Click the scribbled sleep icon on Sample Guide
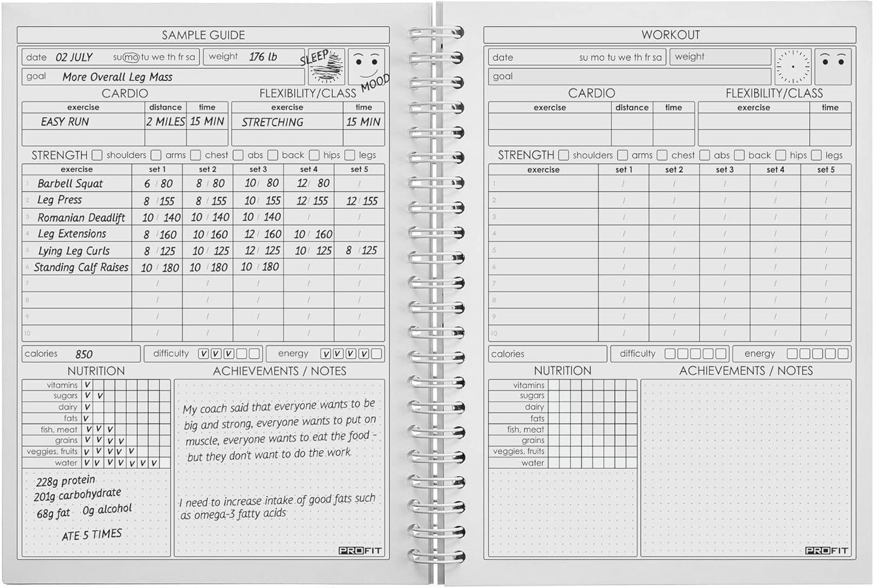 [327, 67]
